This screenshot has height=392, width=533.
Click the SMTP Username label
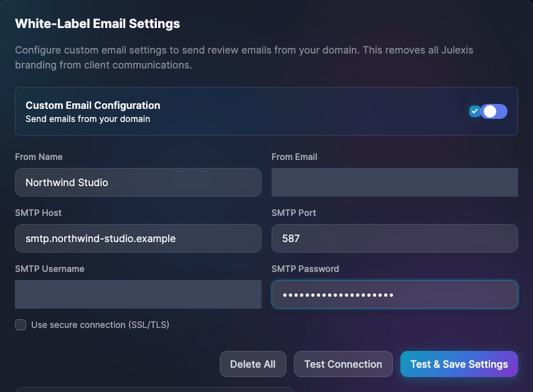[x=50, y=269]
